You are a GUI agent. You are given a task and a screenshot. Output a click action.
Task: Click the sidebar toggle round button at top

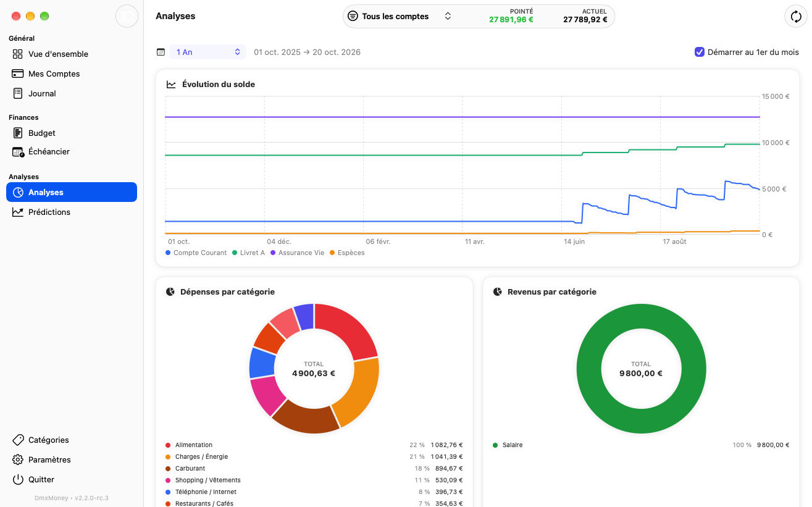coord(127,16)
